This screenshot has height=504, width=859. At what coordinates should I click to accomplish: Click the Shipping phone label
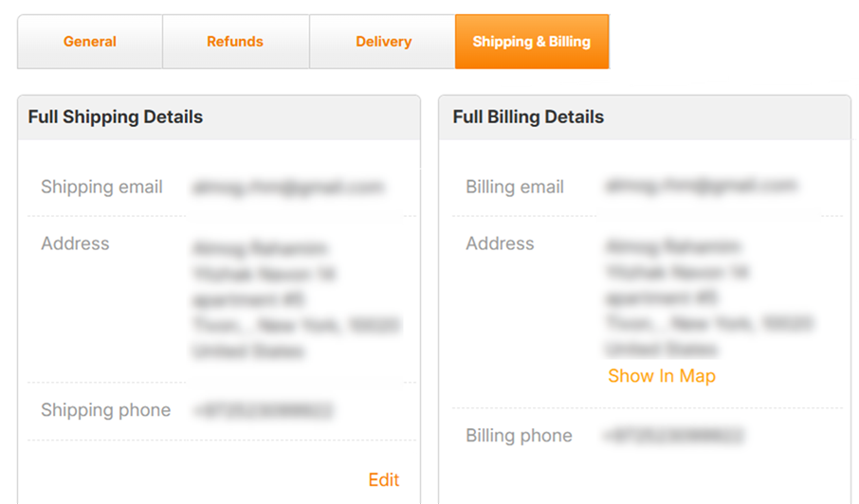pyautogui.click(x=105, y=410)
